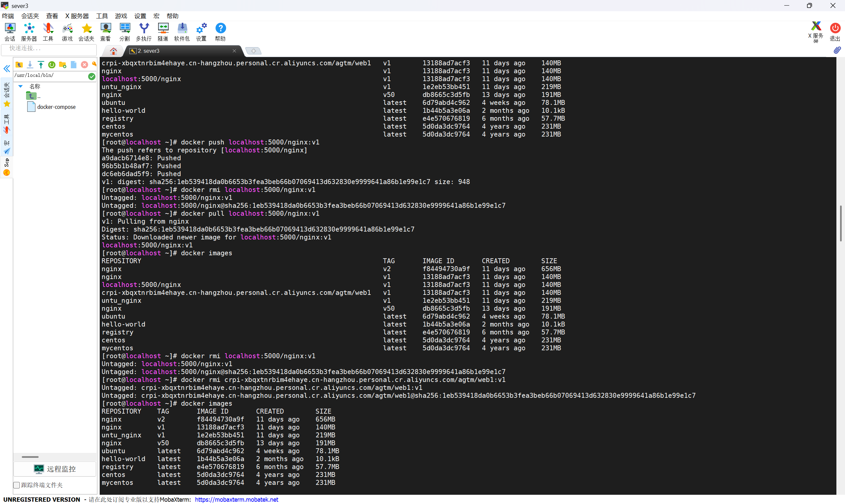The width and height of the screenshot is (845, 504).
Task: Click the X 服务器 icon at top right
Action: [x=815, y=31]
